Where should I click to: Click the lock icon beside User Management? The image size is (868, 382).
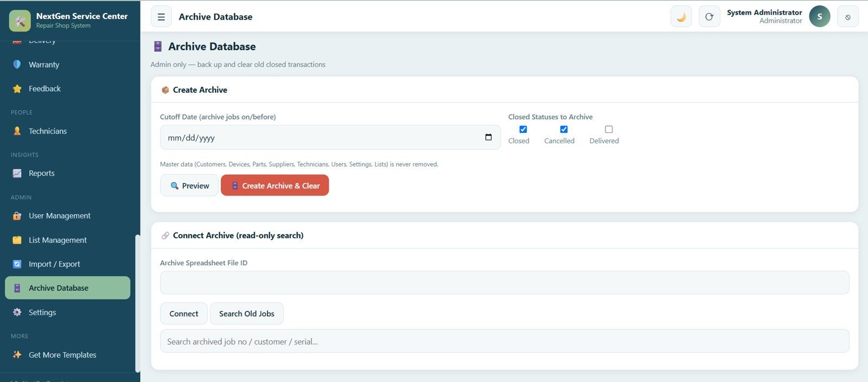pyautogui.click(x=17, y=215)
